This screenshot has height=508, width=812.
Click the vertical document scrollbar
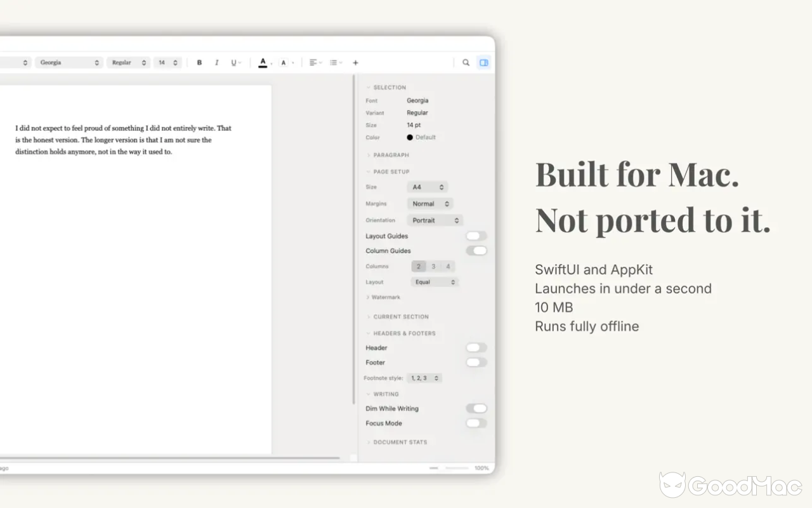(353, 240)
